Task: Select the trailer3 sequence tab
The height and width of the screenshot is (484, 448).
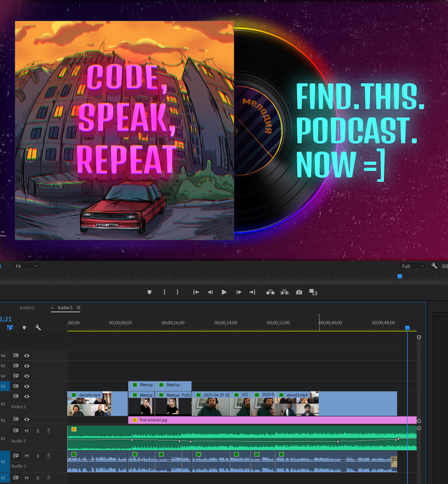Action: (65, 308)
